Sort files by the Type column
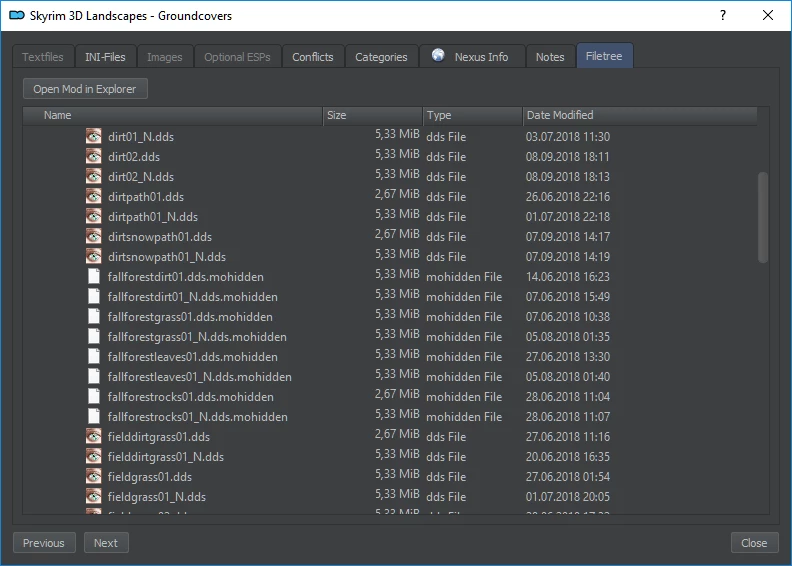The image size is (792, 566). [472, 115]
